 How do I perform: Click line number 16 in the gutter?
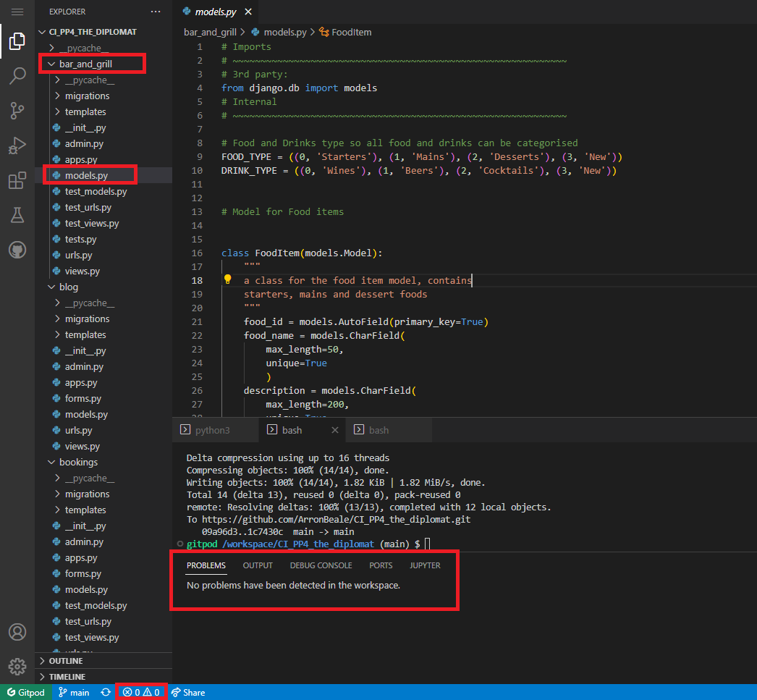[x=197, y=253]
